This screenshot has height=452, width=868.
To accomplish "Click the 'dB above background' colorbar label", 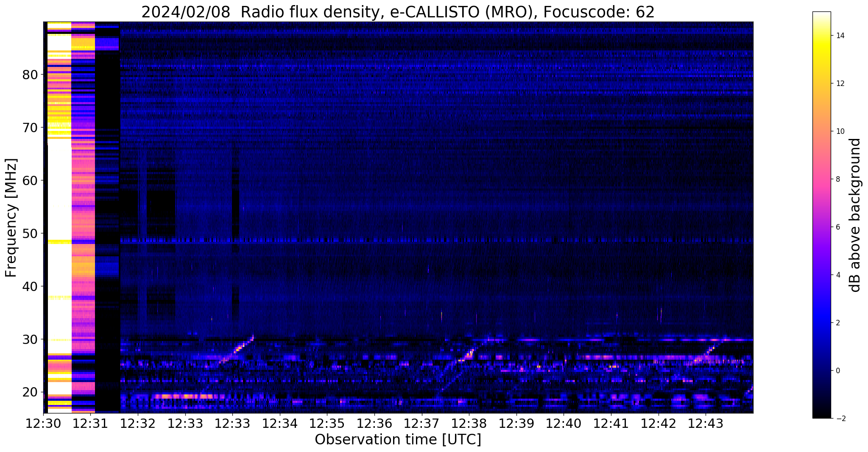I will (x=855, y=215).
